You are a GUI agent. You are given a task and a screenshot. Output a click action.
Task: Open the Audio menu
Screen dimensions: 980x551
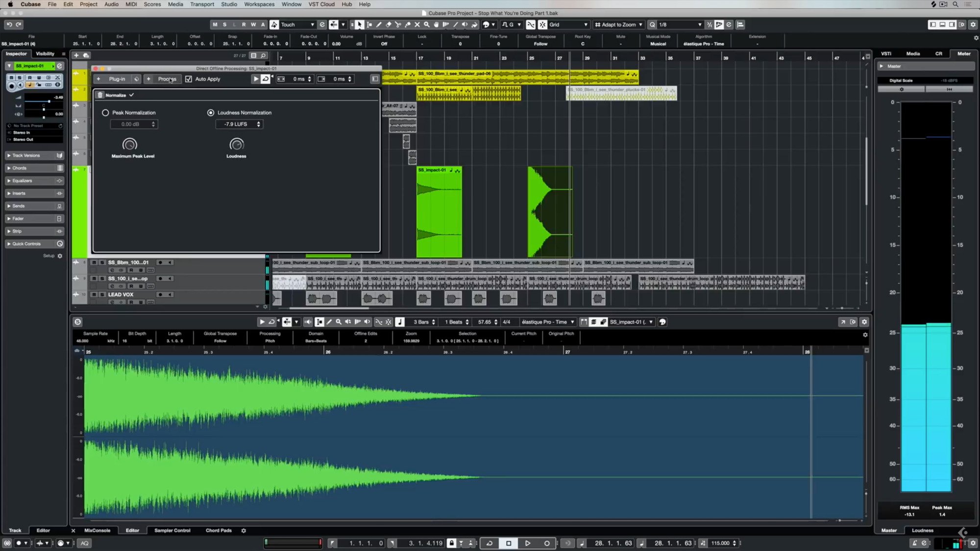[111, 4]
